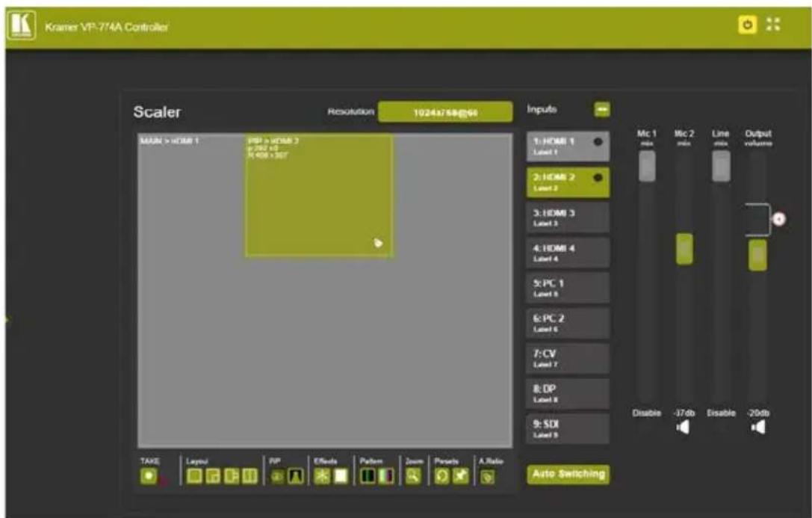This screenshot has height=518, width=812.
Task: Click the Kramer logo in the header
Action: tap(21, 25)
